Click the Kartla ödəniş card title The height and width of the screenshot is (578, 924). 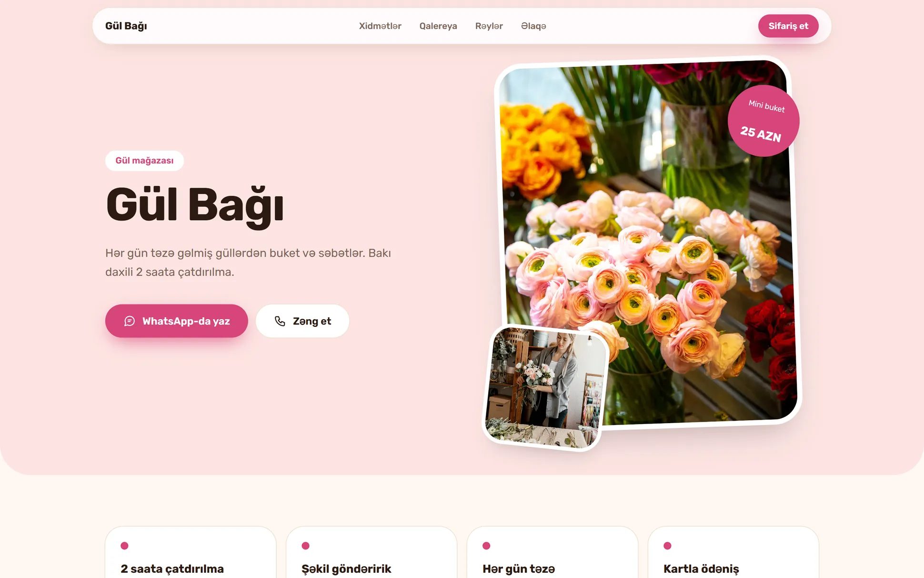(x=701, y=568)
